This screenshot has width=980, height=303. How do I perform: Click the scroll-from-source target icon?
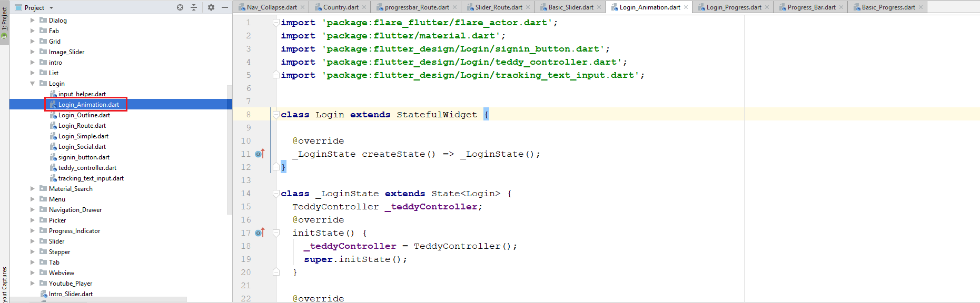[x=180, y=7]
